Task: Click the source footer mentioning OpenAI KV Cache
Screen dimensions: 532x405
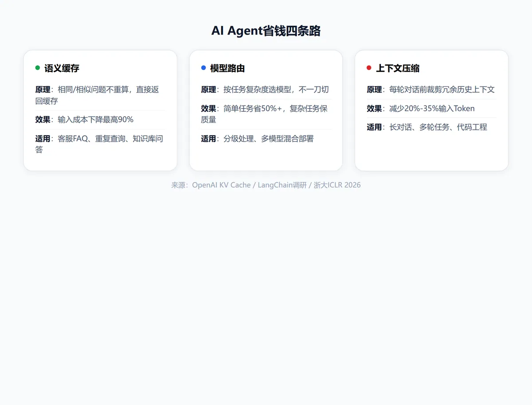Action: tap(266, 185)
